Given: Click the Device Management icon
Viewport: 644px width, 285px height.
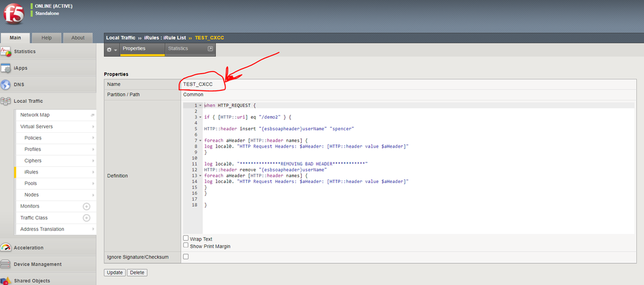Looking at the screenshot, I should pos(6,264).
